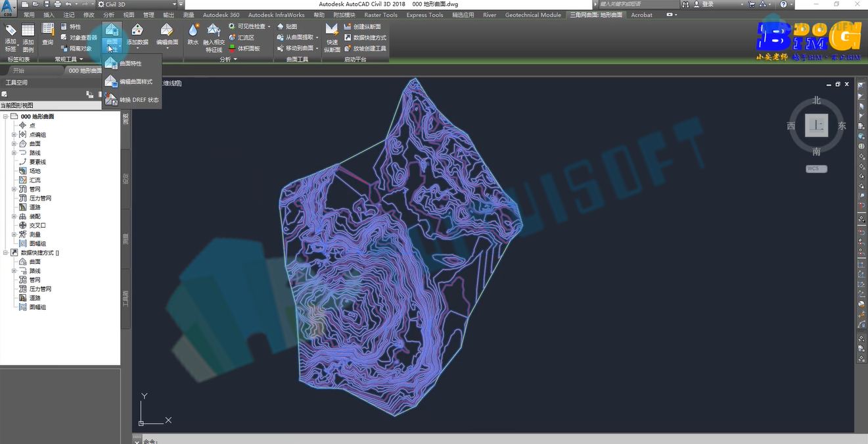Click the WCS label under the ViewCube
Image resolution: width=868 pixels, height=444 pixels.
pos(816,168)
